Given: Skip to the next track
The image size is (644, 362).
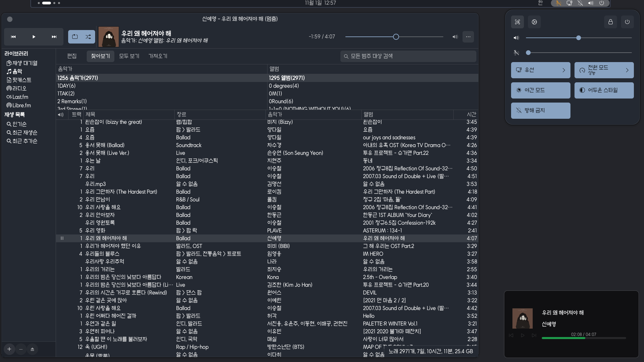Looking at the screenshot, I should 54,37.
